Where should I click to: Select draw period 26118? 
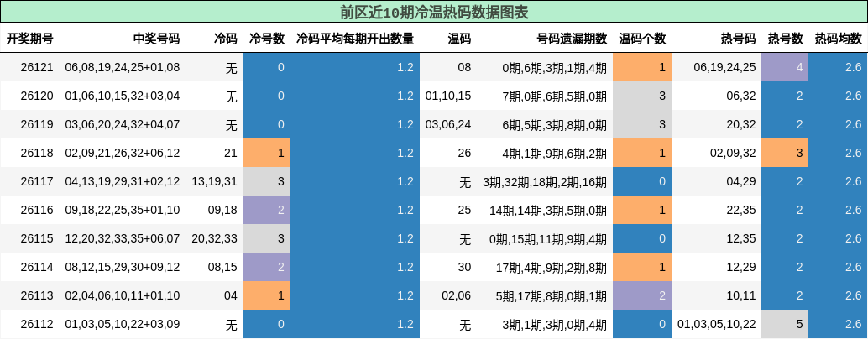[37, 154]
